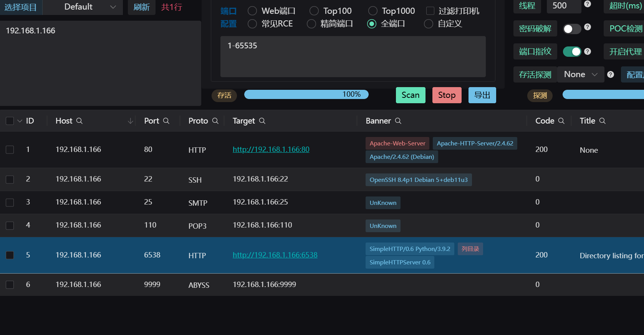The image size is (644, 335).
Task: Click the search icon beside Port header
Action: pyautogui.click(x=166, y=121)
